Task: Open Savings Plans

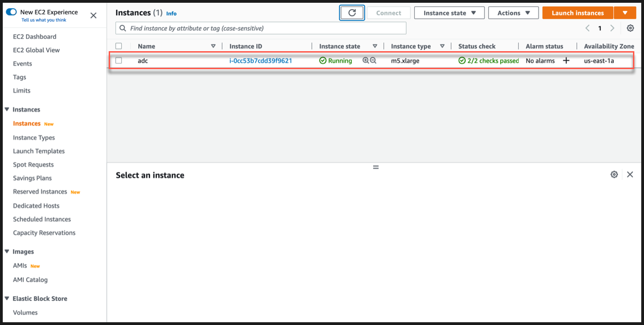Action: 32,178
